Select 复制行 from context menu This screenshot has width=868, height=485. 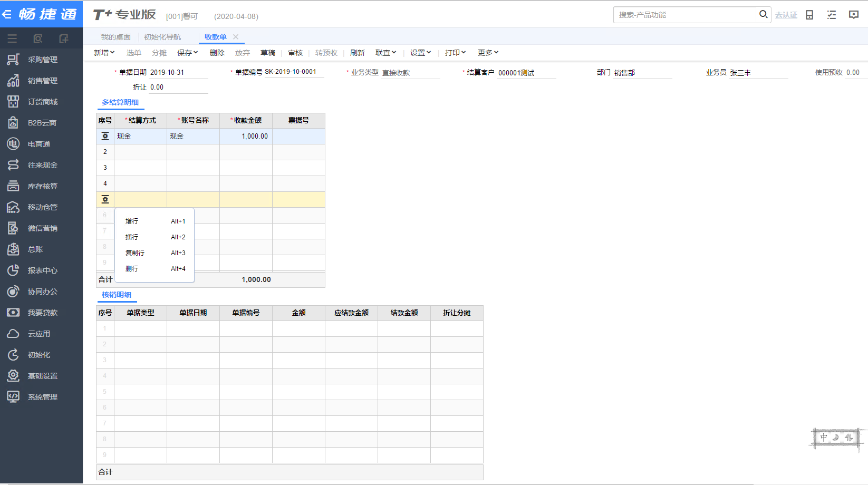(155, 253)
